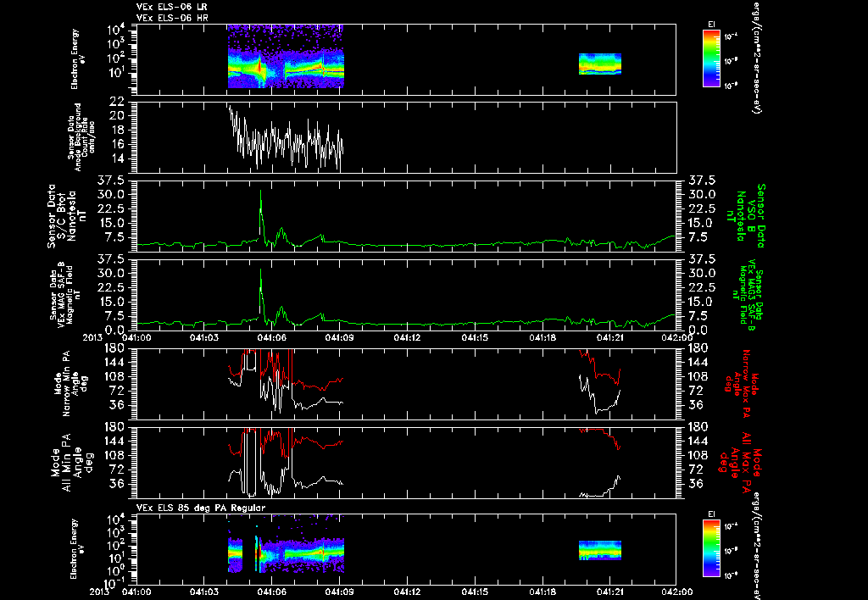Click the large ELS-06 spectrogram in top panel
Viewport: 868px width, 600px height.
click(x=286, y=57)
